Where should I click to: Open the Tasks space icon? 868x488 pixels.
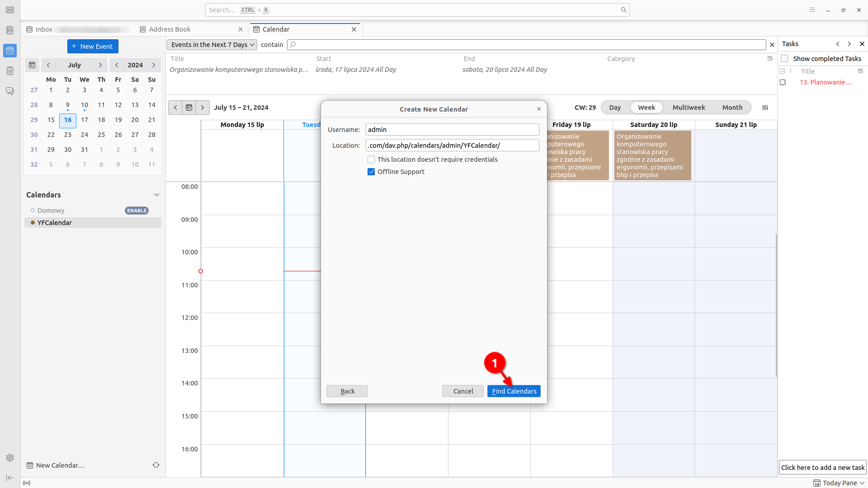point(10,71)
